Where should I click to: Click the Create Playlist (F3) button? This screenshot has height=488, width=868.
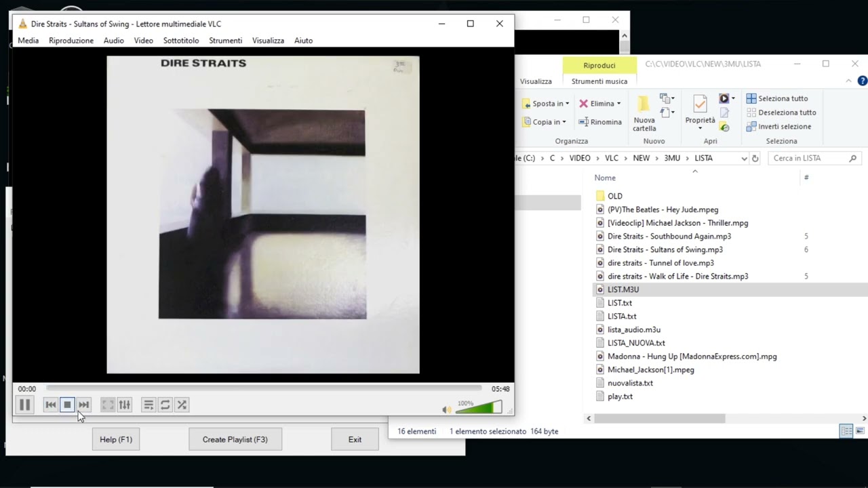[x=235, y=439]
